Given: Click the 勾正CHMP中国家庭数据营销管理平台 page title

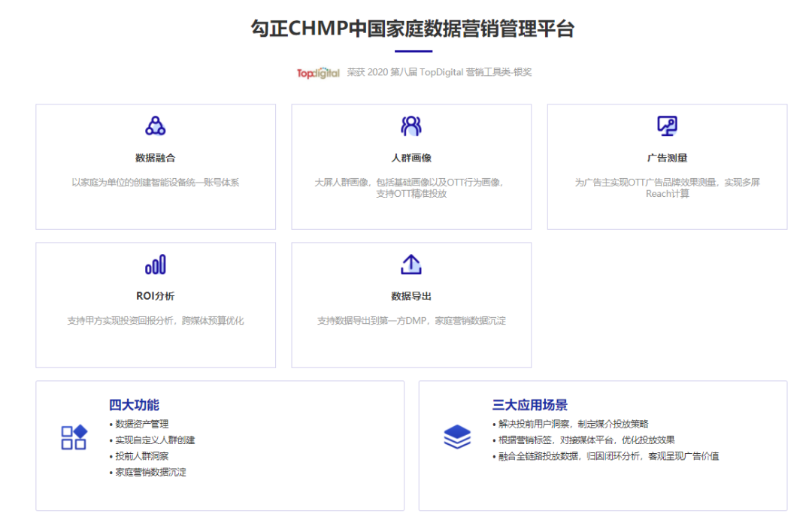Looking at the screenshot, I should point(413,29).
